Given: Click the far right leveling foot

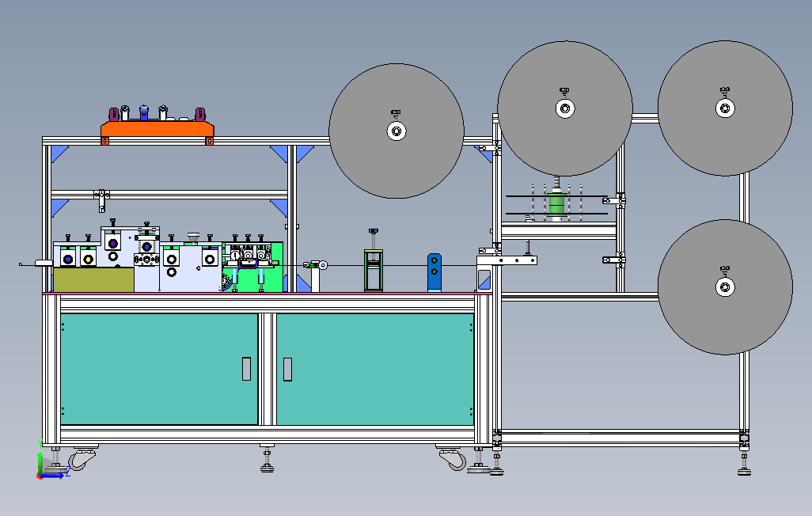Looking at the screenshot, I should coord(744,462).
